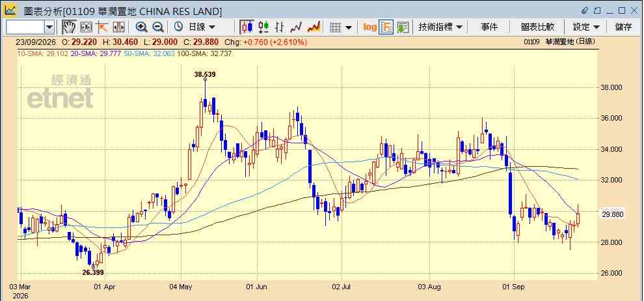Click the clock period icon
The height and width of the screenshot is (301, 644).
[x=178, y=27]
